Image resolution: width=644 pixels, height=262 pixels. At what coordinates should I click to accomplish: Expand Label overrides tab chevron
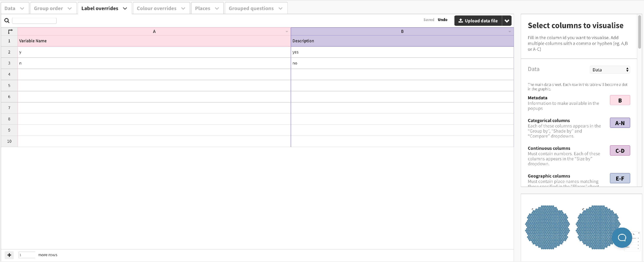(x=125, y=9)
